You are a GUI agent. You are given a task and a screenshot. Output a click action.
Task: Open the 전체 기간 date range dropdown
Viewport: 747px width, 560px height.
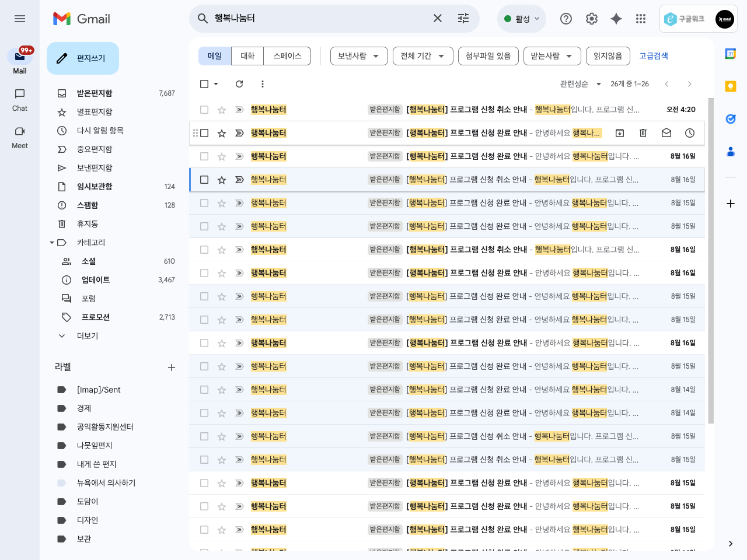click(423, 56)
